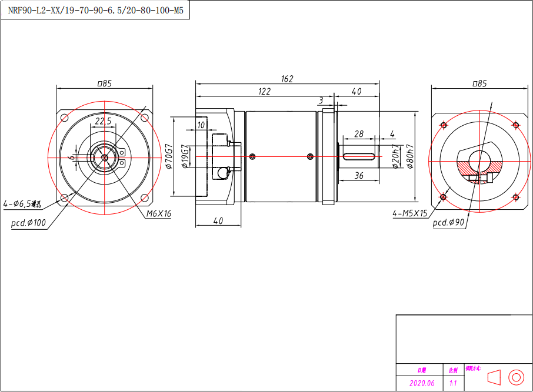Click the Φ19G7 bore dimension

coord(185,156)
